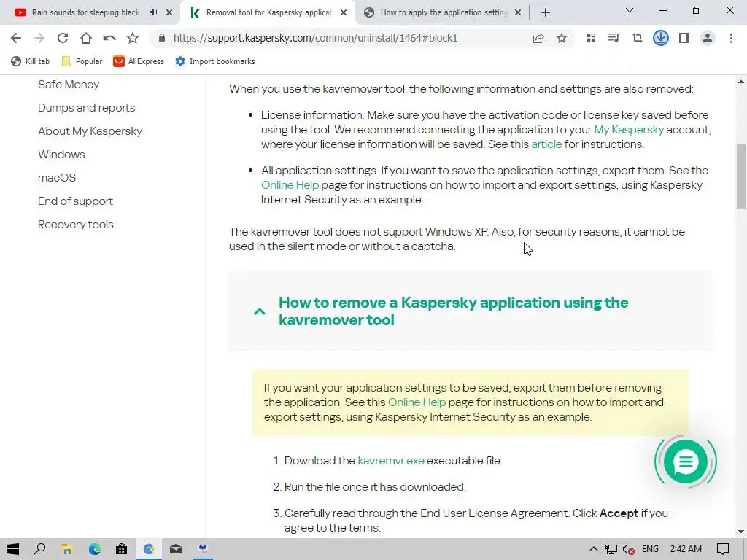
Task: Open the Popular bookmarks folder
Action: click(82, 61)
